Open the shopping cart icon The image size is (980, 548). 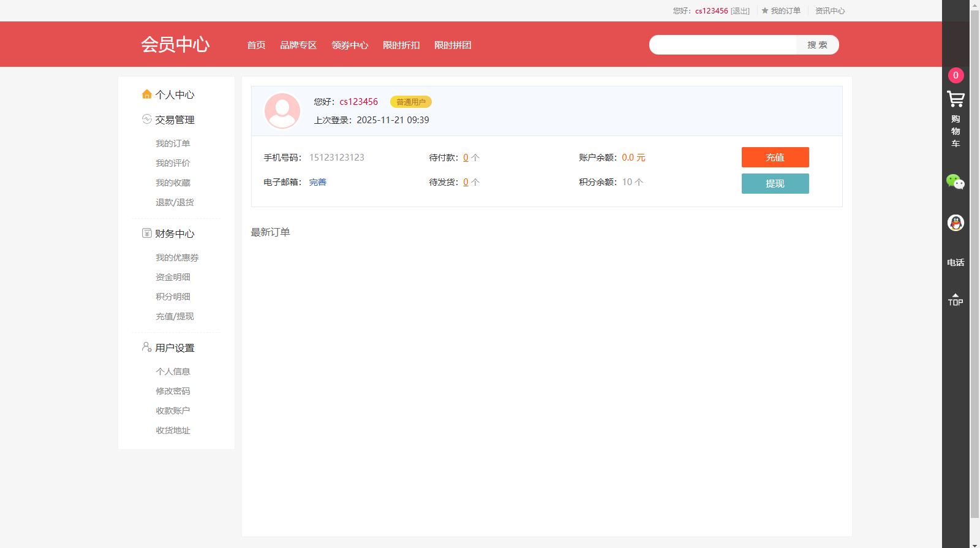[x=956, y=99]
